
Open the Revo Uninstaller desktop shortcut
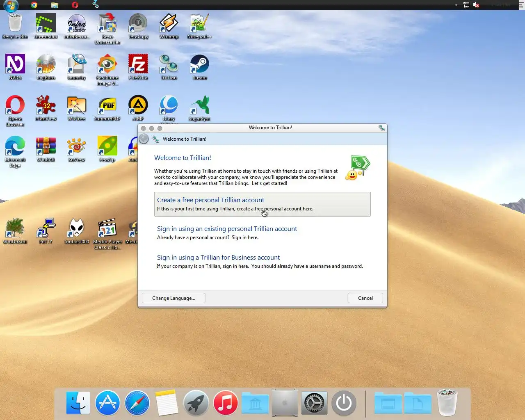tap(107, 29)
